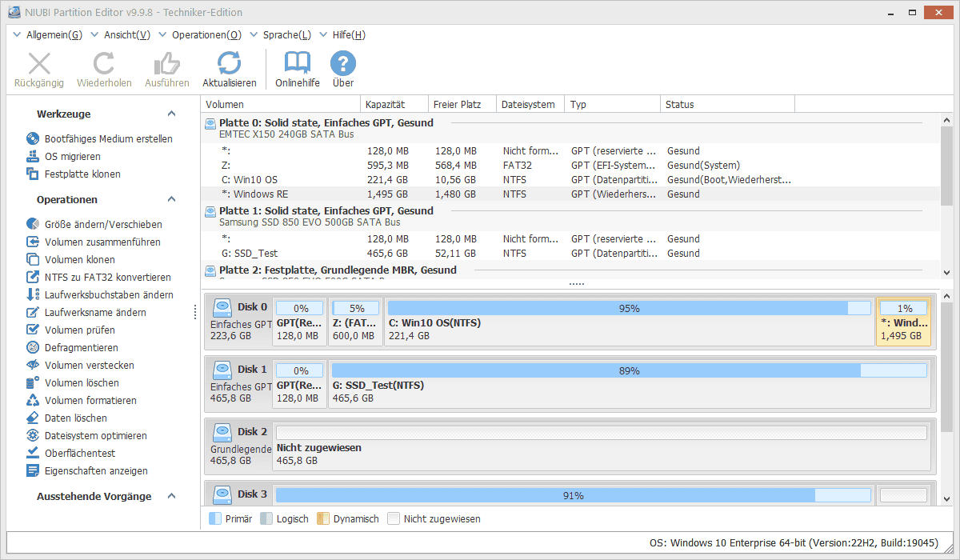Viewport: 960px width, 560px height.
Task: Select C: Win10 OS(NTFS) partition block
Action: pos(629,322)
